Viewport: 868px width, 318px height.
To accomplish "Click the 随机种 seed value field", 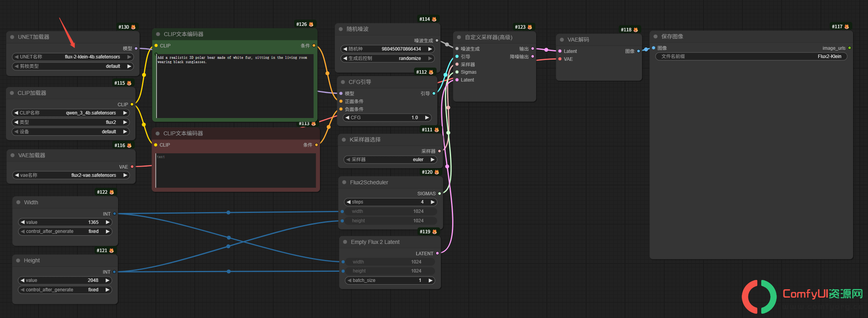I will tap(388, 49).
